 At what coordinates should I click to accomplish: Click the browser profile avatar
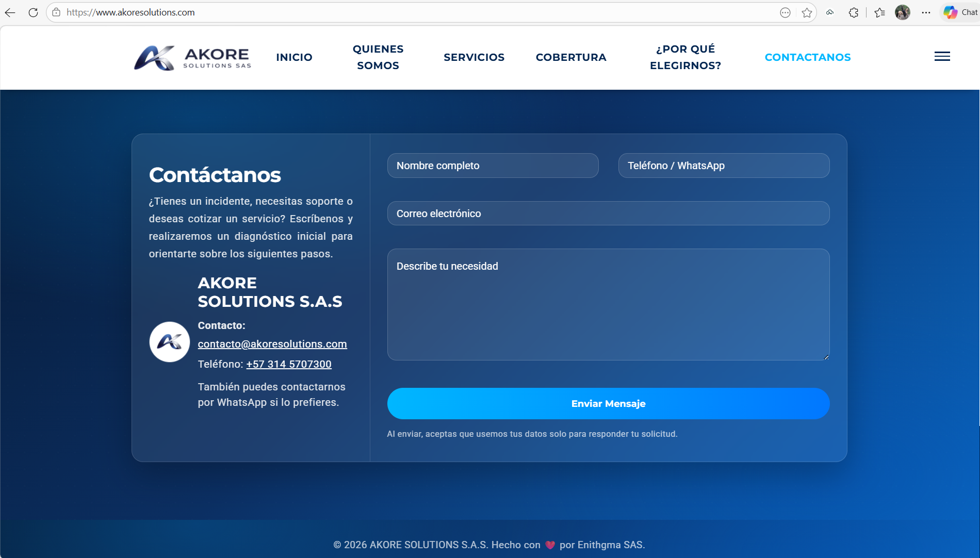[x=902, y=12]
